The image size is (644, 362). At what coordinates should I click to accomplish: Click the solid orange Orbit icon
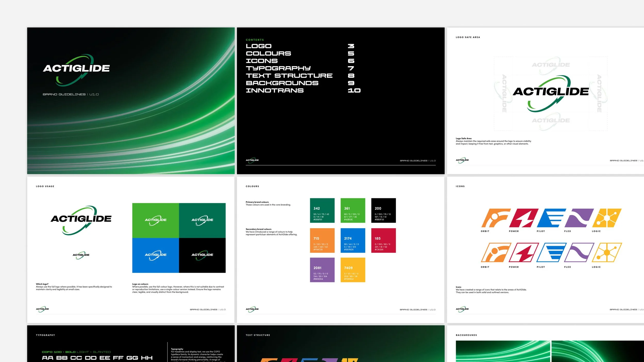click(496, 218)
